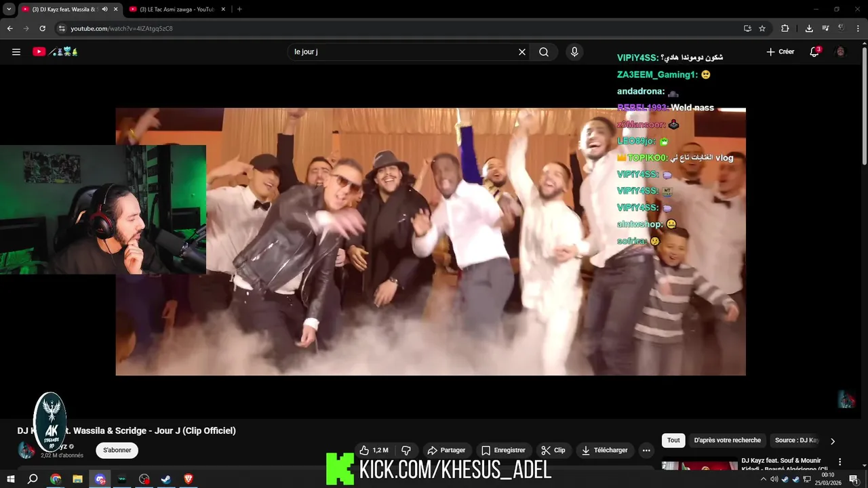Open more actions ellipsis next to Télécharger
868x488 pixels.
click(x=646, y=450)
